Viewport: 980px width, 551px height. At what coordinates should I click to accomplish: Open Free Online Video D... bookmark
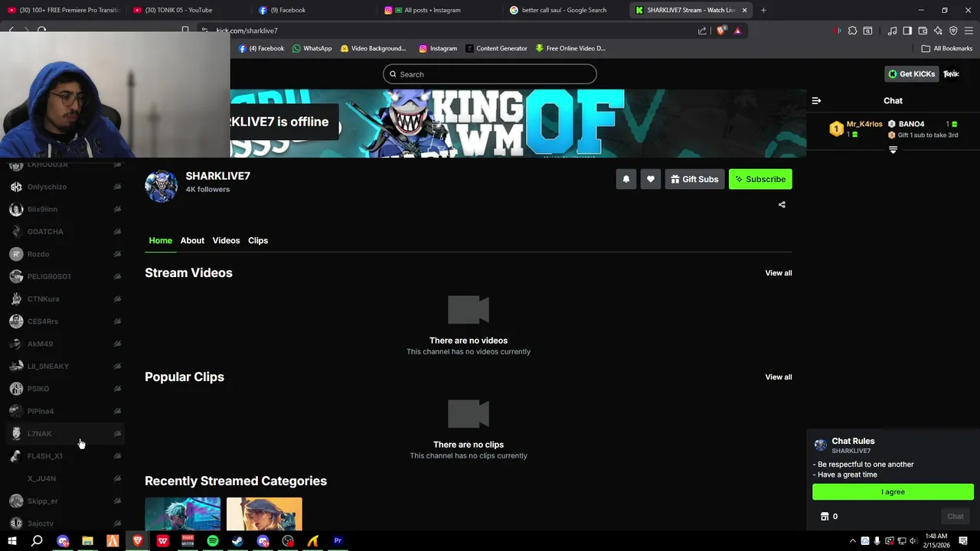[x=570, y=48]
